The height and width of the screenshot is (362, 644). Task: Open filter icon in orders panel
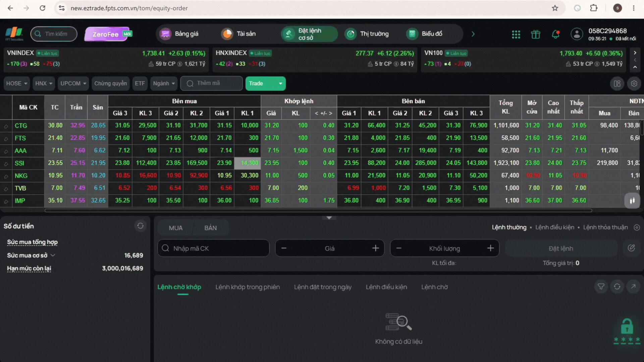click(601, 287)
